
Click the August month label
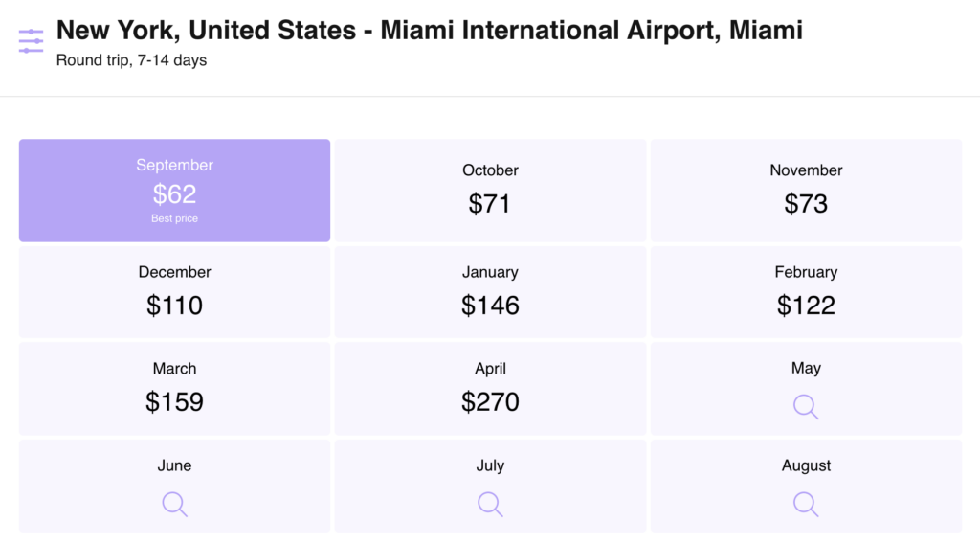[x=806, y=466]
